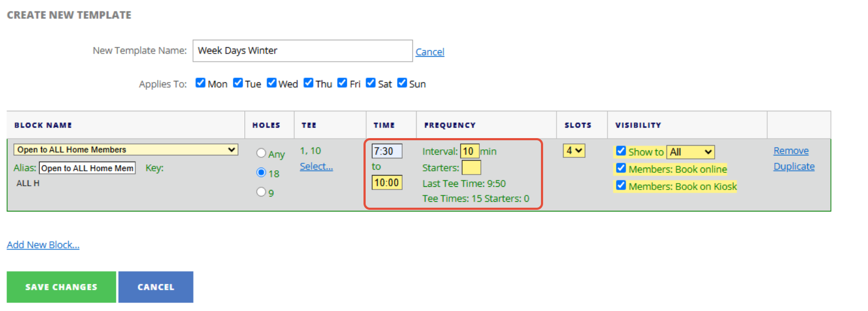Toggle the Fri day checkbox
The image size is (868, 311).
tap(342, 83)
